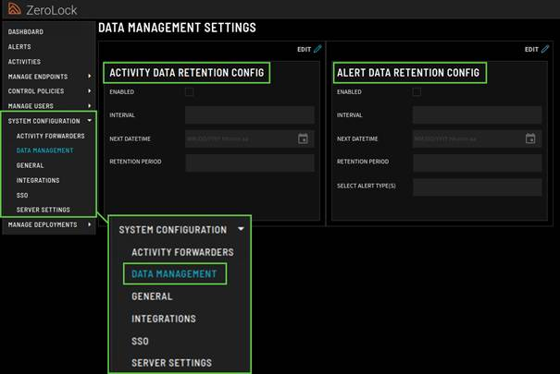
Task: Click the ZeroLock logo icon
Action: 14,9
